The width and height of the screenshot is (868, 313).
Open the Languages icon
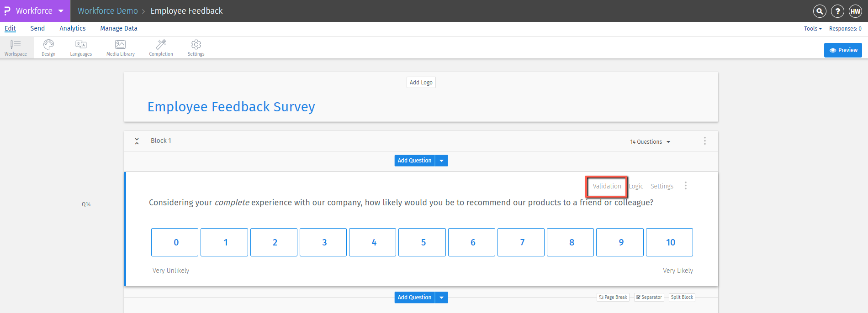pyautogui.click(x=81, y=47)
